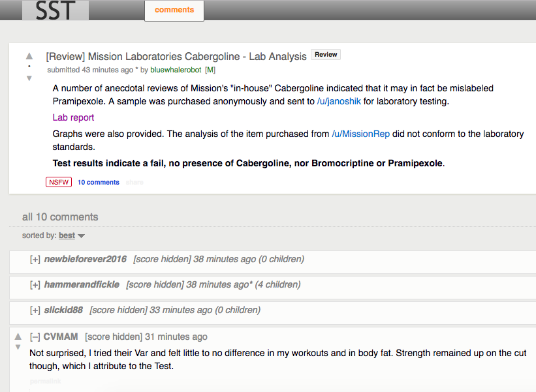The width and height of the screenshot is (536, 392).
Task: Open the sorted by best dropdown
Action: click(x=71, y=235)
